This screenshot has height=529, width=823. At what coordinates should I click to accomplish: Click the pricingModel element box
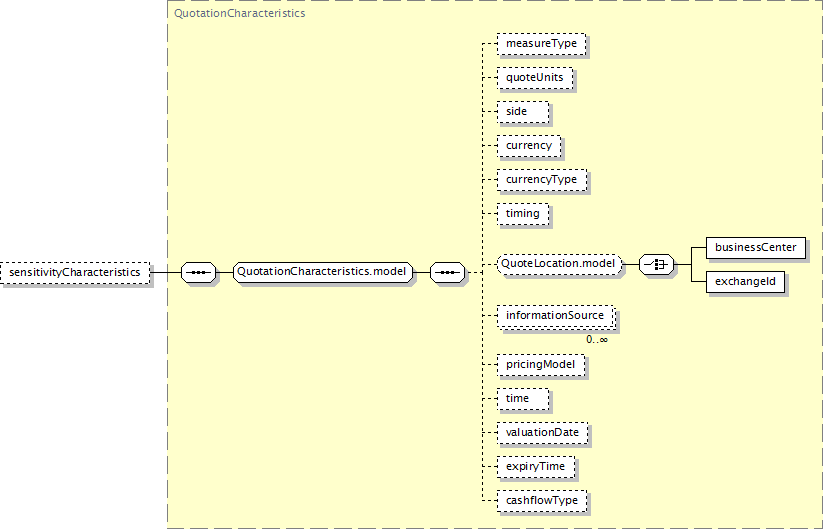click(541, 365)
